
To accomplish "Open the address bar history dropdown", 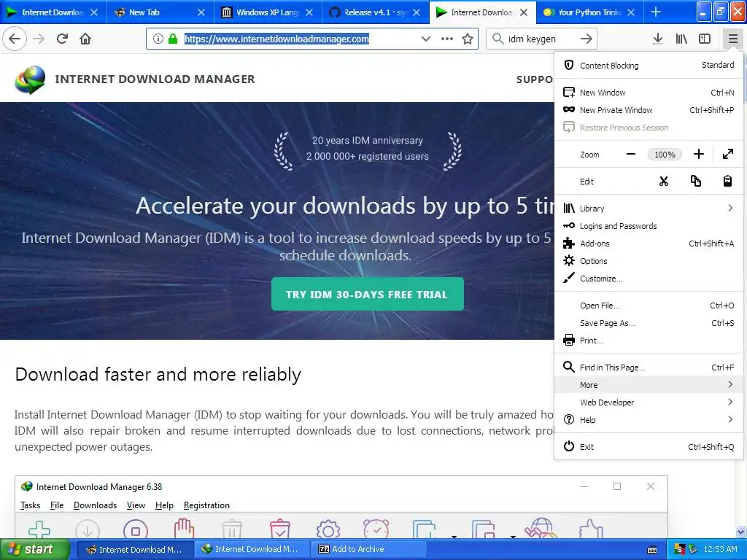I will coord(425,39).
